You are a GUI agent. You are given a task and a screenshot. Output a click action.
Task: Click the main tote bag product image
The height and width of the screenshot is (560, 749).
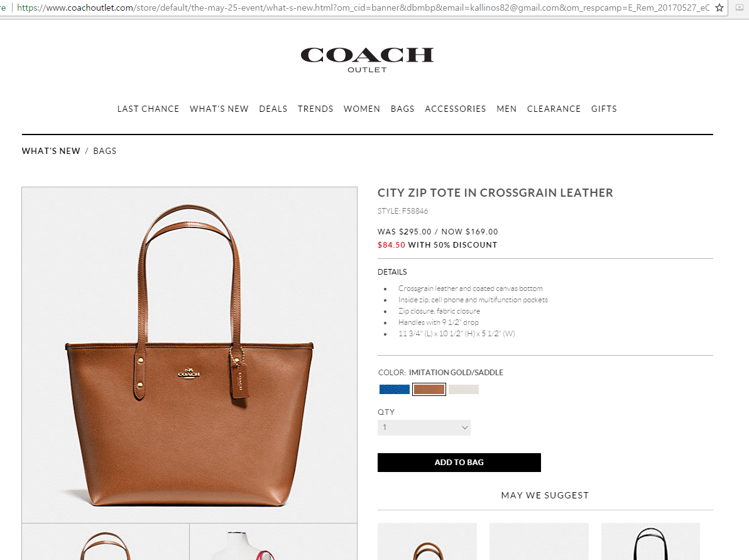(189, 354)
